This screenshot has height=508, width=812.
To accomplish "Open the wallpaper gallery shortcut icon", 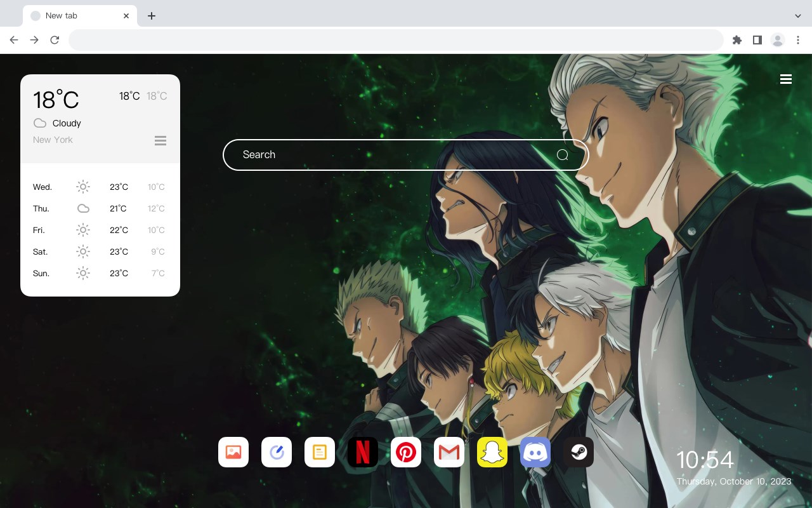I will tap(233, 452).
